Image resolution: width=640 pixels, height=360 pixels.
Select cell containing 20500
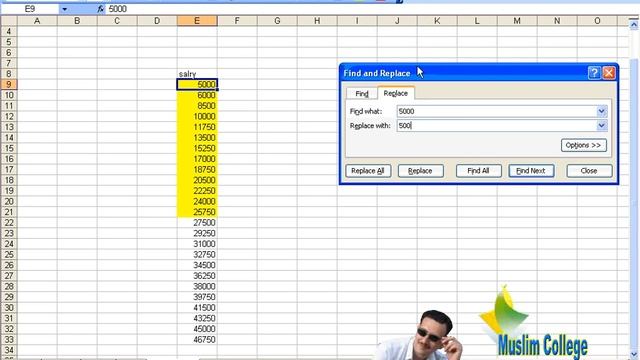click(x=197, y=180)
